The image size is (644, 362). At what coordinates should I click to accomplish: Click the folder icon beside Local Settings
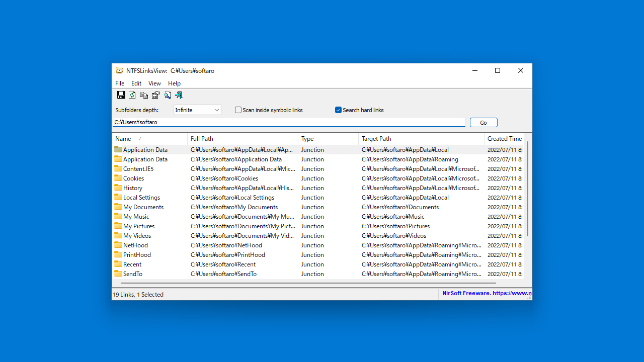(x=118, y=197)
